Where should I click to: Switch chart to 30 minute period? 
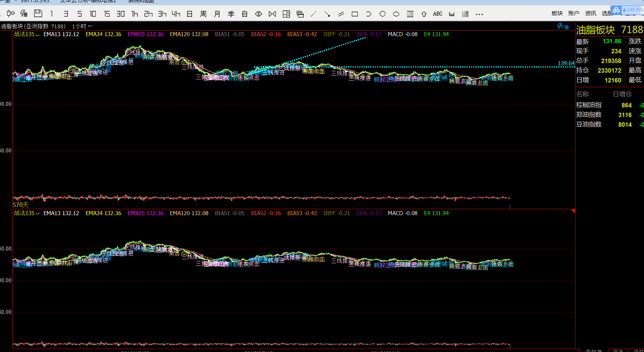click(120, 14)
